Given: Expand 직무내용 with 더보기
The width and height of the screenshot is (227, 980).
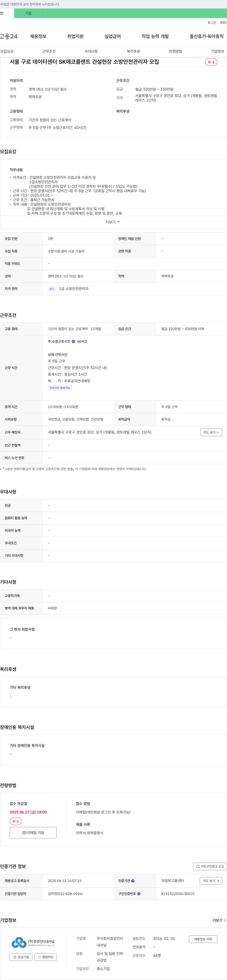Looking at the screenshot, I should click(113, 222).
